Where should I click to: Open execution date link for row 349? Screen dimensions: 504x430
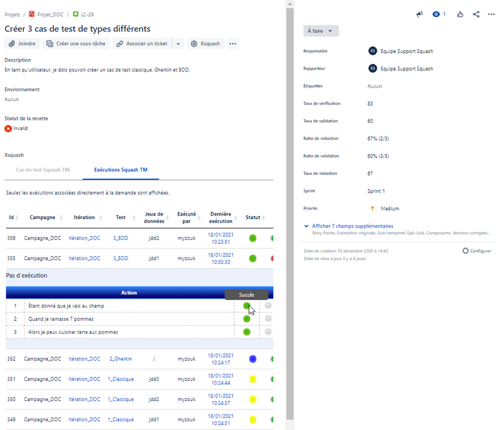coord(220,420)
